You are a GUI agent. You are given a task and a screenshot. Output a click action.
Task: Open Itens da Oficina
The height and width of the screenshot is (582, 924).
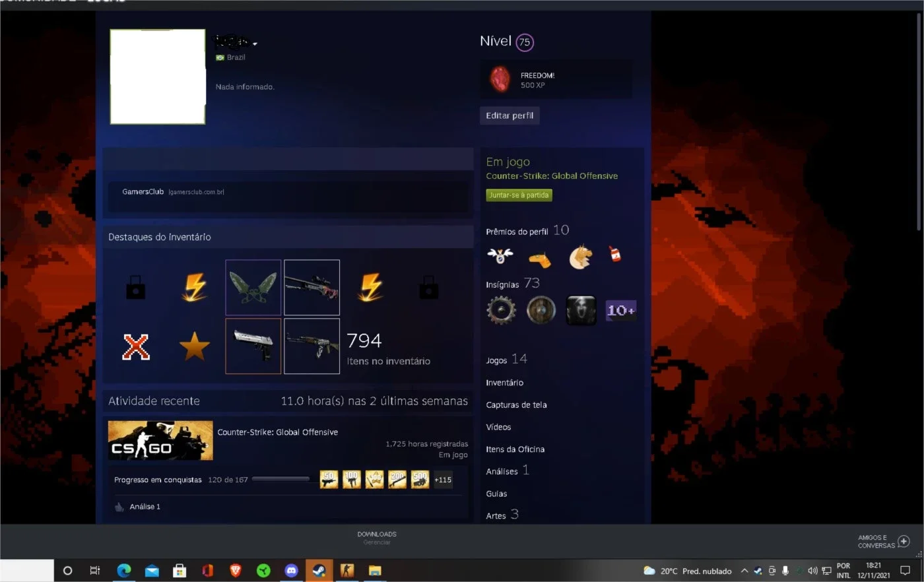point(515,449)
